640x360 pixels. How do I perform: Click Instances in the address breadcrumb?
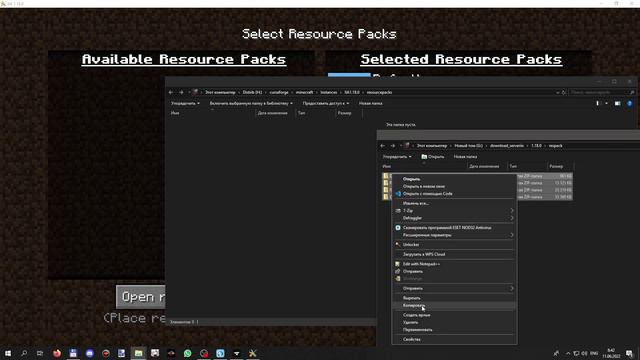pyautogui.click(x=329, y=92)
